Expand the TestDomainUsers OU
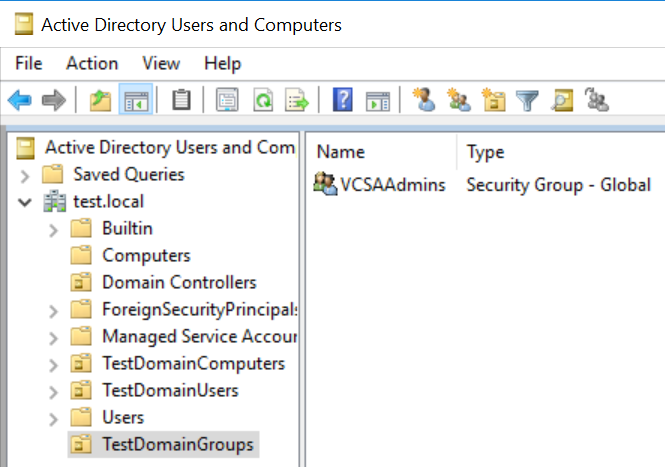Viewport: 665px width, 467px height. click(x=53, y=392)
